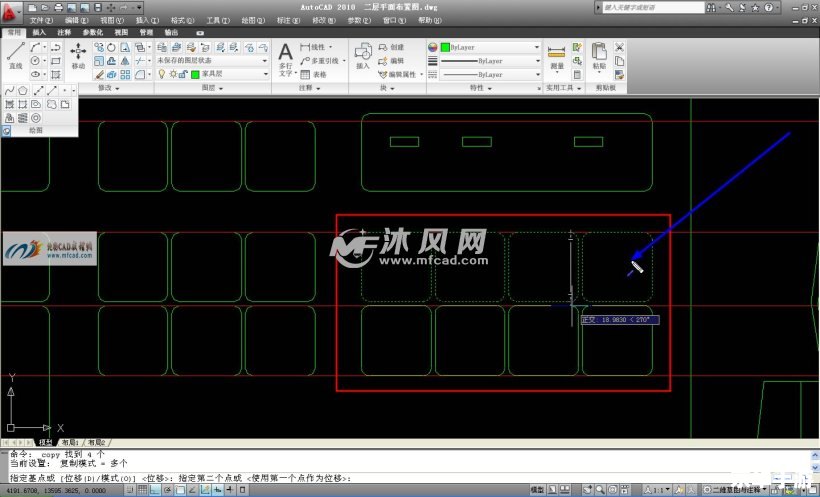Click the Rectangular Array tool icon

point(125,75)
